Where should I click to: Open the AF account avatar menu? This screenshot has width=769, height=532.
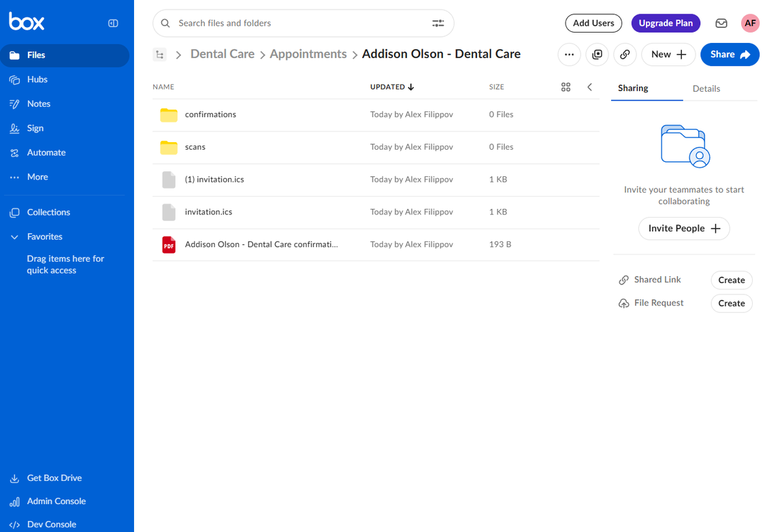coord(750,23)
